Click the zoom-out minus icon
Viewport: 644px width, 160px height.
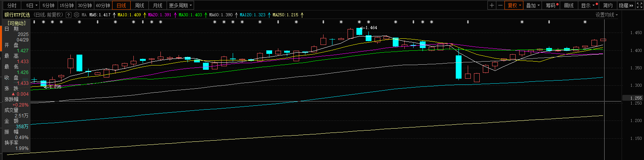point(500,5)
